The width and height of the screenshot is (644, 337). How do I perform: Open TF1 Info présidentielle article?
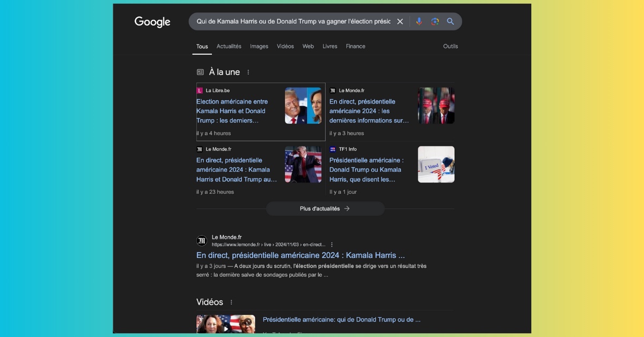pos(367,170)
